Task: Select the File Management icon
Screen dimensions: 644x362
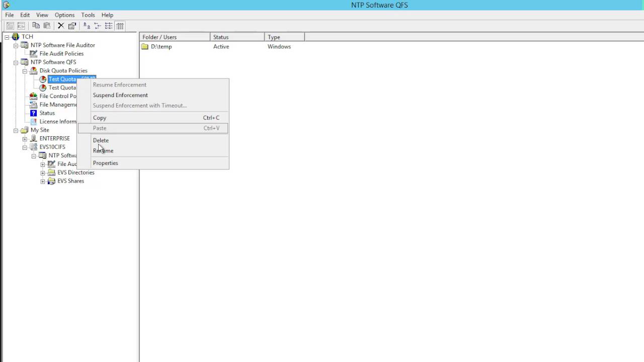Action: (x=34, y=105)
